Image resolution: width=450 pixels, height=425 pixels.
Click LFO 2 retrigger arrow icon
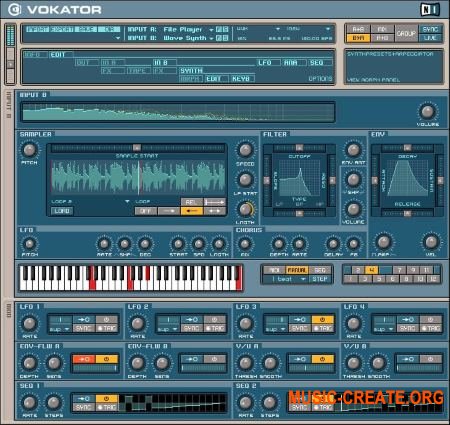point(192,319)
